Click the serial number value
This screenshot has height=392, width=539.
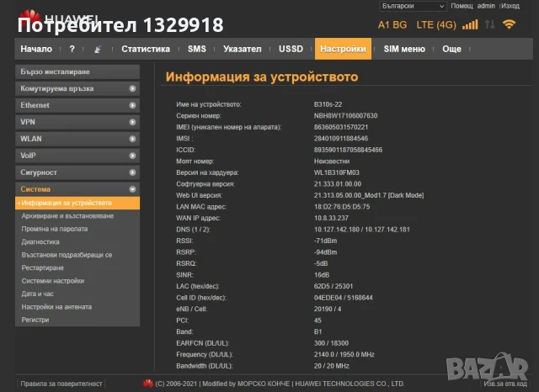(x=345, y=116)
